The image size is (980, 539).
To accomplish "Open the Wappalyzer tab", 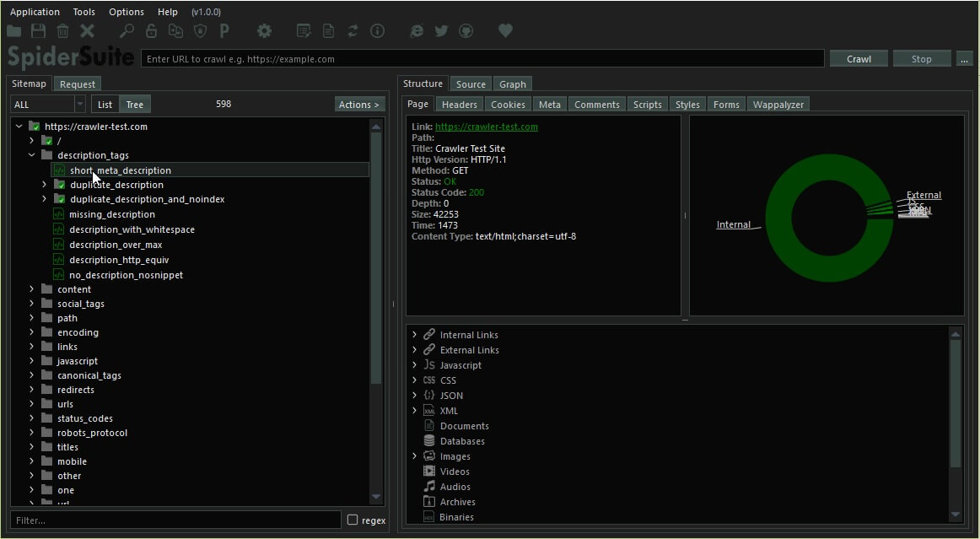I will pos(778,105).
